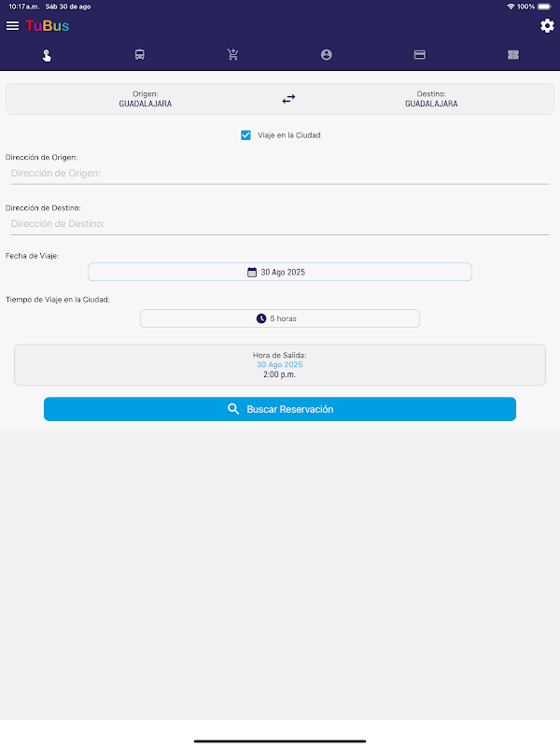560x747 pixels.
Task: Open settings gear icon
Action: pyautogui.click(x=547, y=26)
